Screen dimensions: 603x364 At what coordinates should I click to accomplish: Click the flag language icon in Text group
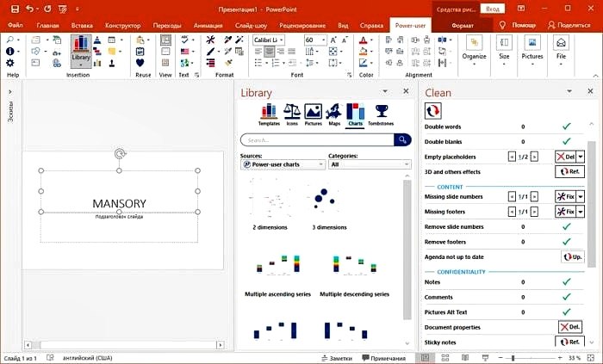point(185,52)
